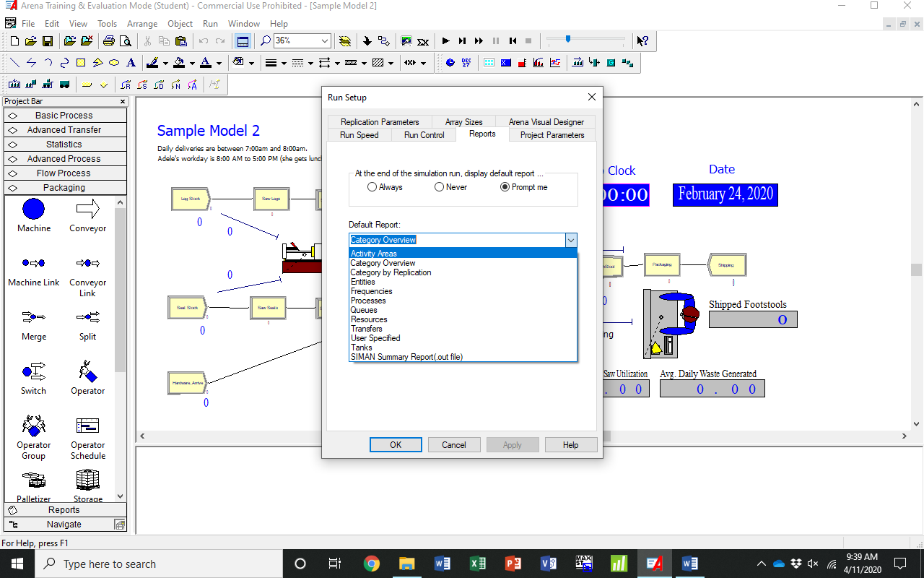The width and height of the screenshot is (924, 578).
Task: Expand the line width dropdown arrow
Action: pos(284,63)
